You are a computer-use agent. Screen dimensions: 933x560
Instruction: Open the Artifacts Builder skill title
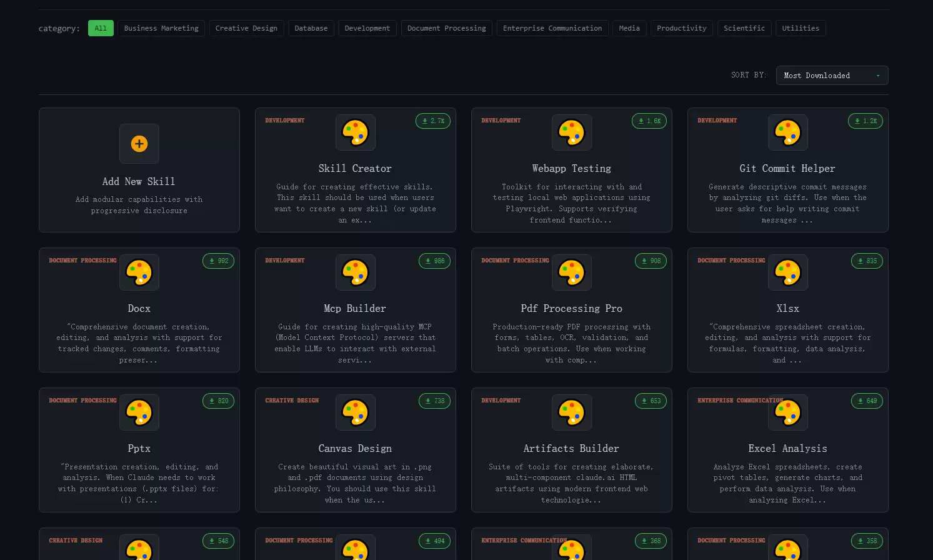571,449
